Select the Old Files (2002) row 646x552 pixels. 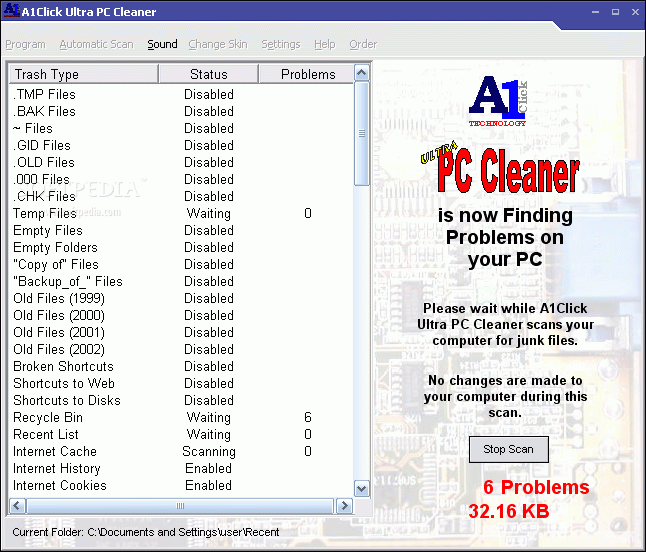[181, 349]
